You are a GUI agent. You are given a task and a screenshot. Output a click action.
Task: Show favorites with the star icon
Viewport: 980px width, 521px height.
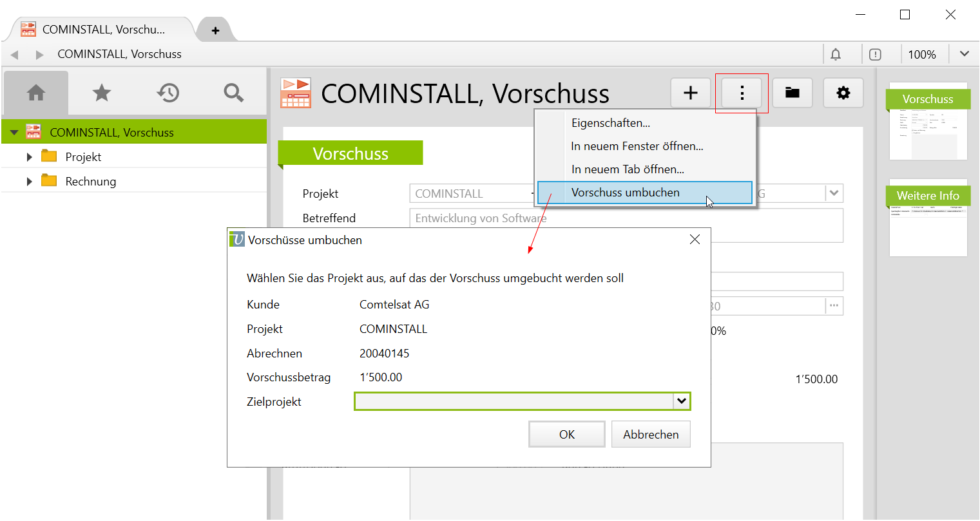[x=102, y=93]
